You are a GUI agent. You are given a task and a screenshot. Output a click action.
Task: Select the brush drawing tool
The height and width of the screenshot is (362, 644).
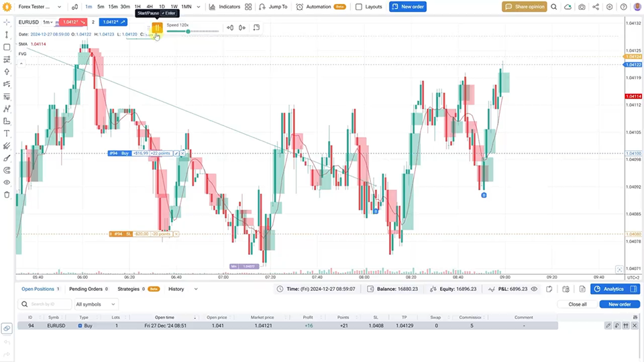(7, 158)
